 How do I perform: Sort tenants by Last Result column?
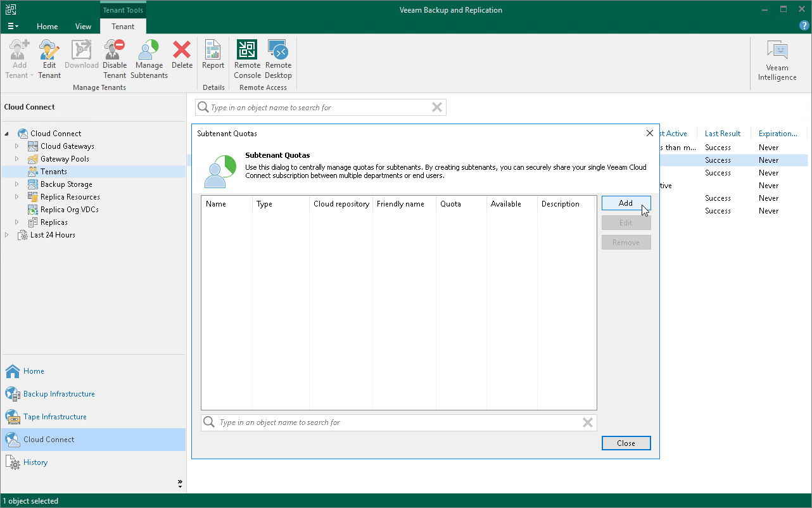(x=723, y=134)
